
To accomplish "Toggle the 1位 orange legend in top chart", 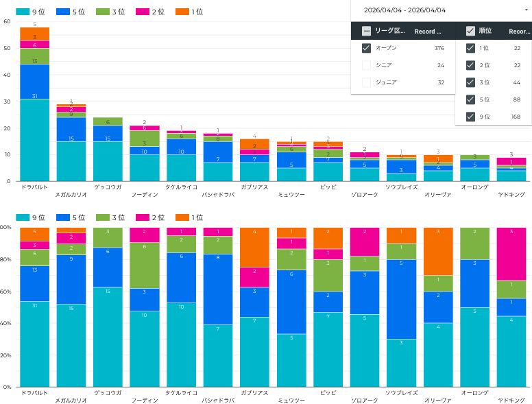I will coord(189,12).
